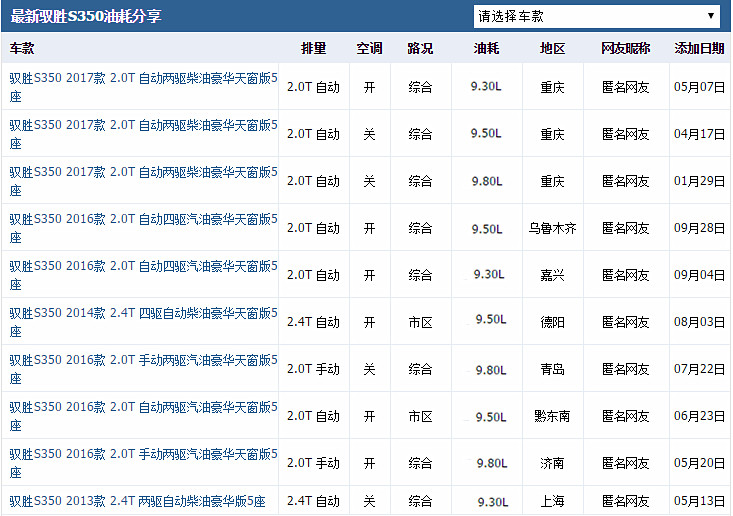The image size is (733, 516).
Task: Select the 9.50L value in the 德阳 row
Action: (x=491, y=319)
